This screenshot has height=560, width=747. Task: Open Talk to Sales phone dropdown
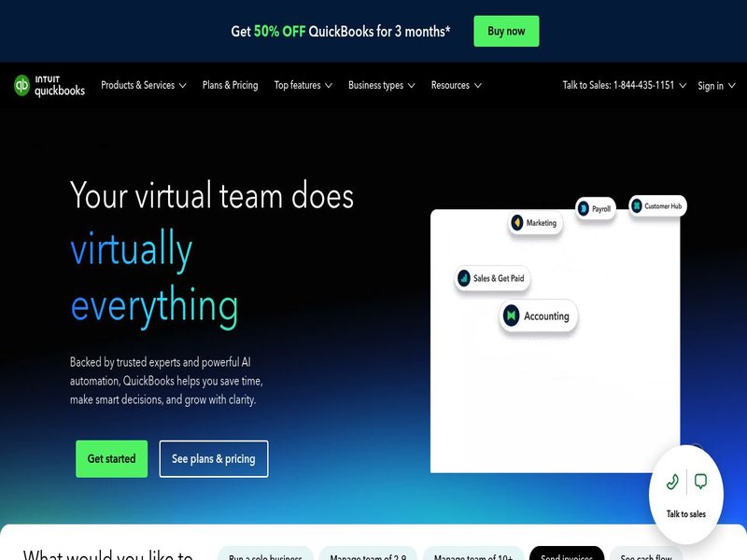tap(624, 85)
